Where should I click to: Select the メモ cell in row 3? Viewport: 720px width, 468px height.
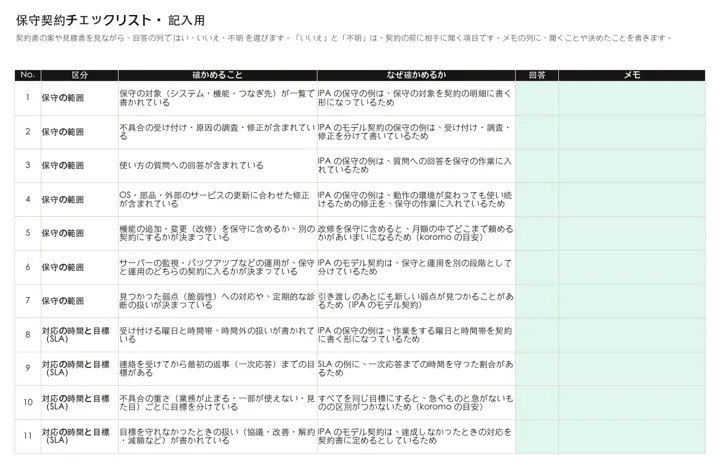(x=632, y=166)
